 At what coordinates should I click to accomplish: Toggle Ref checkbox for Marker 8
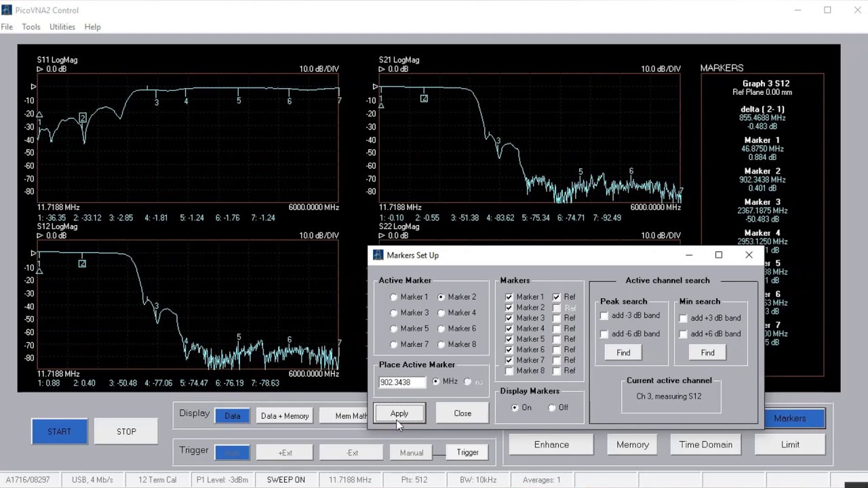(x=557, y=371)
